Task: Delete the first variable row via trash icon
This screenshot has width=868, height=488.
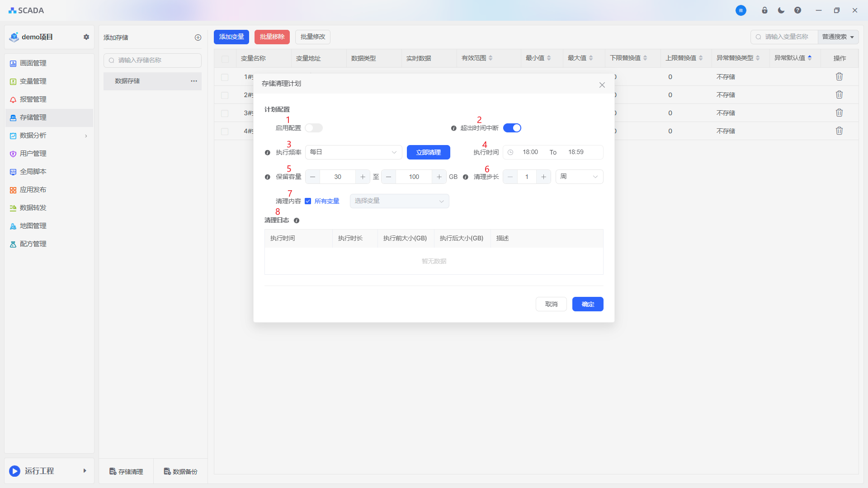Action: (839, 77)
